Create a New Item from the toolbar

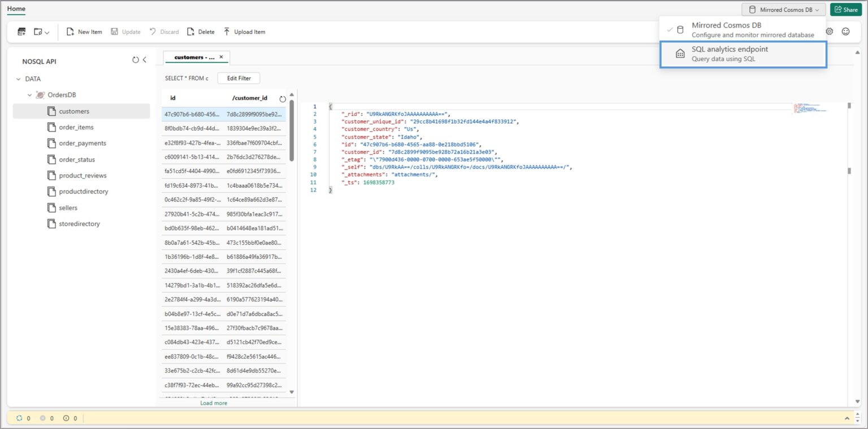coord(84,32)
